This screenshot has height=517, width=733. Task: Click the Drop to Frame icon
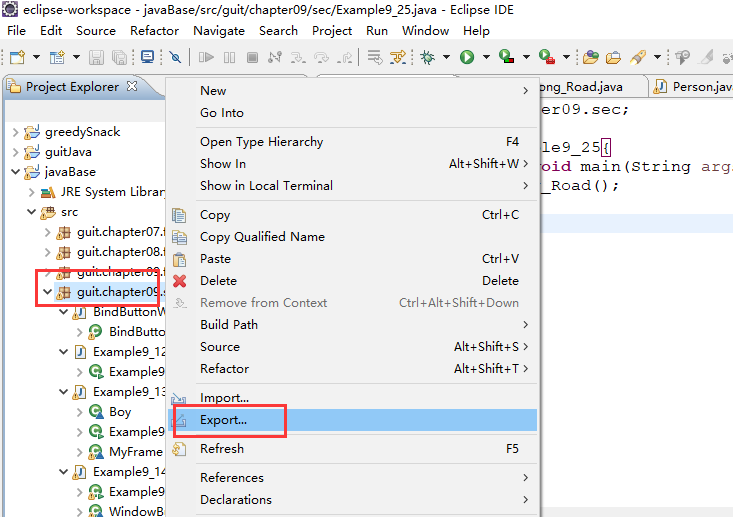tap(374, 57)
